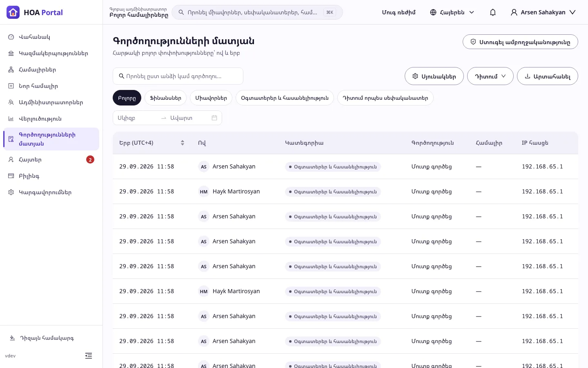This screenshot has height=368, width=588.
Task: Open Arsen Sahakyan user menu
Action: click(x=543, y=12)
